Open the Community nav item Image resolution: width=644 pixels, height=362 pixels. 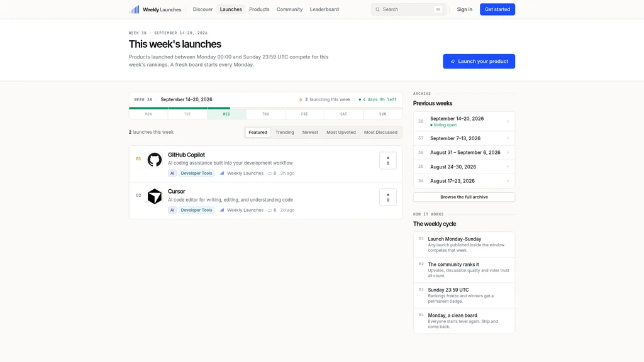(289, 9)
